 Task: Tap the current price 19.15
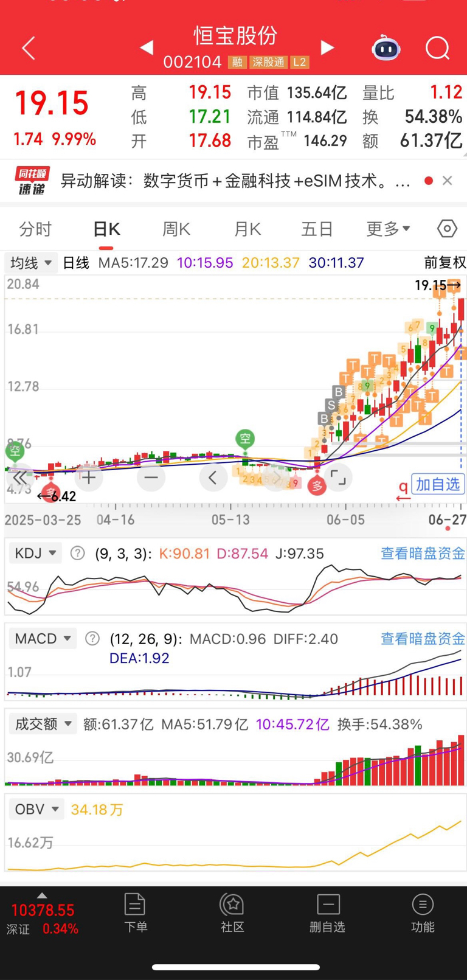pos(52,103)
